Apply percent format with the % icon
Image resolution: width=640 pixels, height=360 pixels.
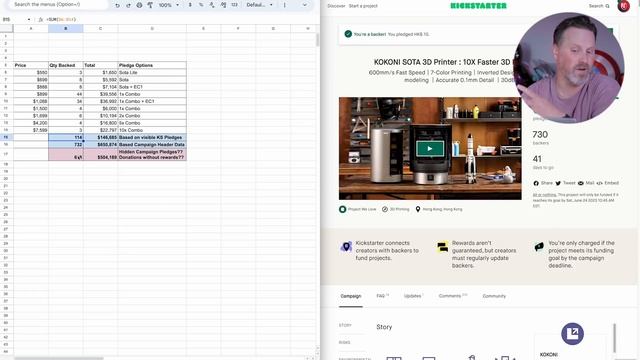pos(201,5)
